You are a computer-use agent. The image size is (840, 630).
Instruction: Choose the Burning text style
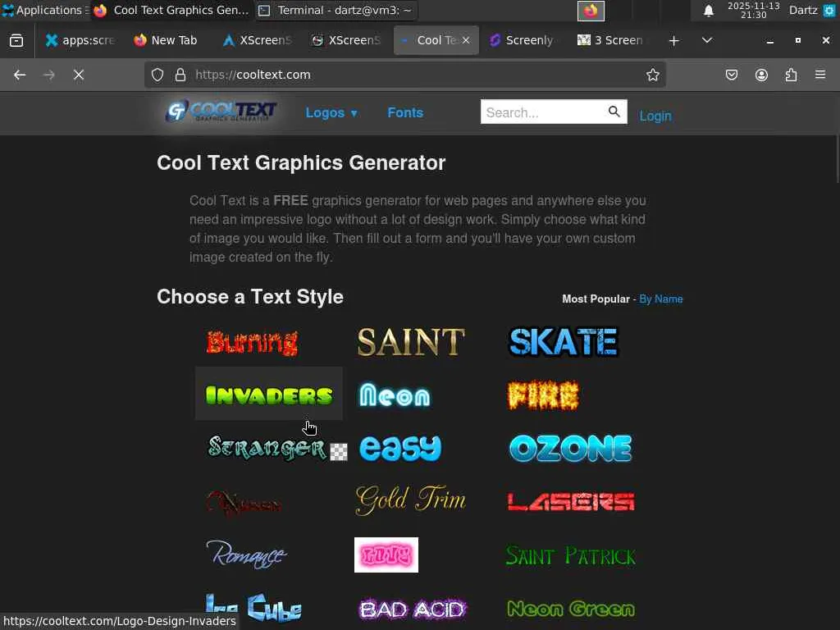coord(252,342)
